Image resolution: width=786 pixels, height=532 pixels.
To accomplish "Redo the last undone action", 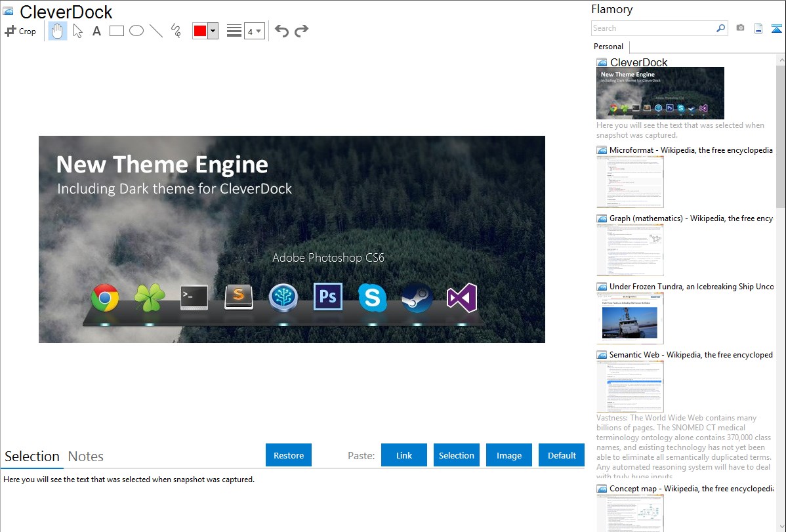I will pyautogui.click(x=301, y=31).
